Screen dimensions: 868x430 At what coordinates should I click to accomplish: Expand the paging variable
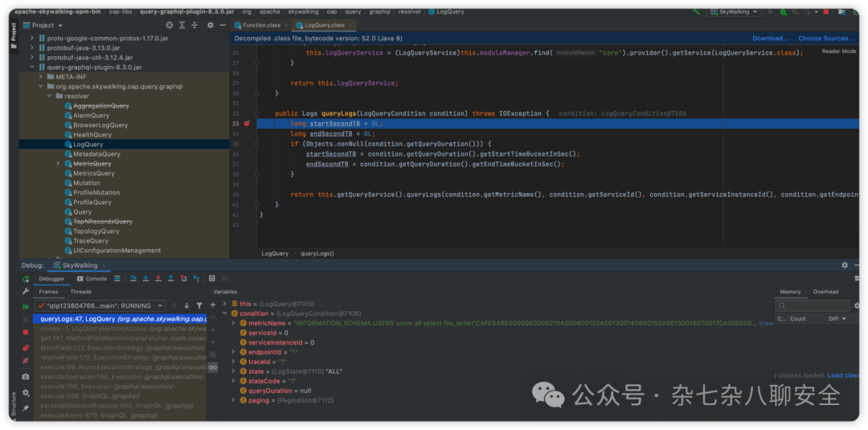click(233, 400)
